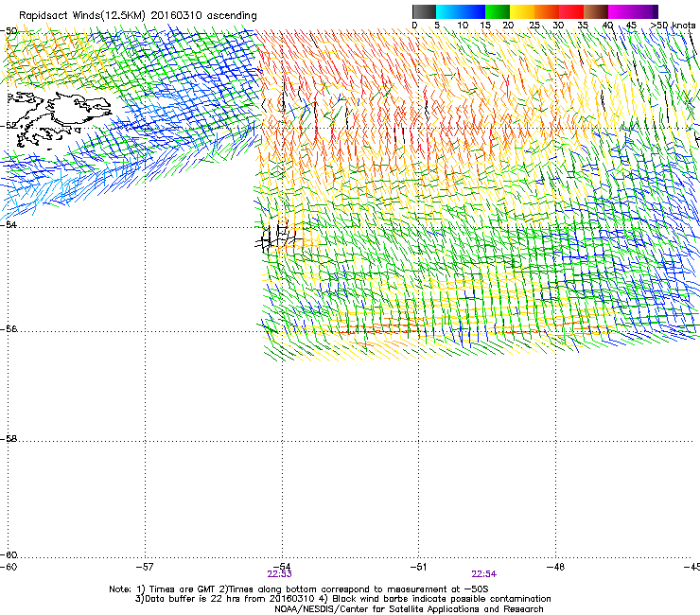Click the gray 0-5 knots legend swatch
Viewport: 700px width, 615px height.
(x=424, y=11)
